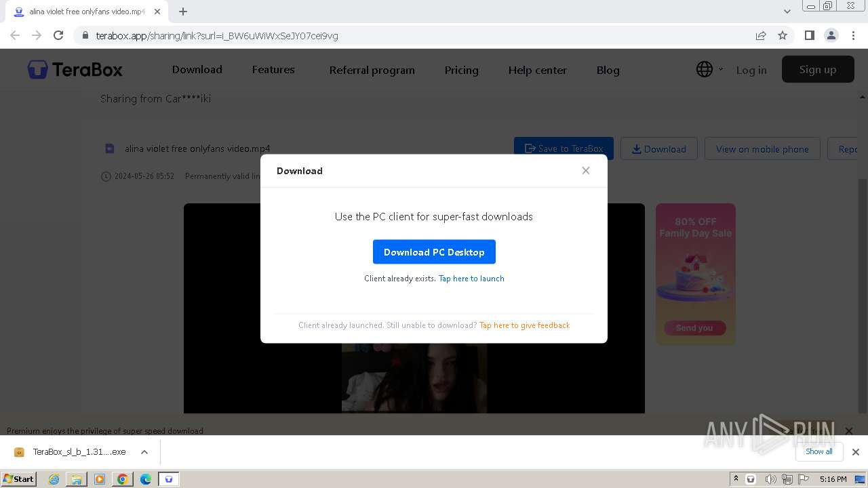Open Chrome from the taskbar
This screenshot has height=488, width=868.
pyautogui.click(x=123, y=479)
